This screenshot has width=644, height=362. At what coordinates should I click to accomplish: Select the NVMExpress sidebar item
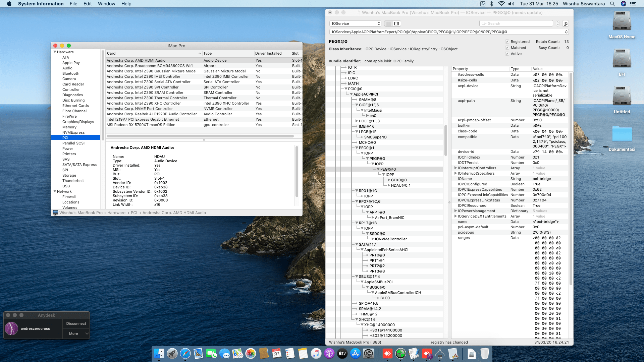point(73,132)
